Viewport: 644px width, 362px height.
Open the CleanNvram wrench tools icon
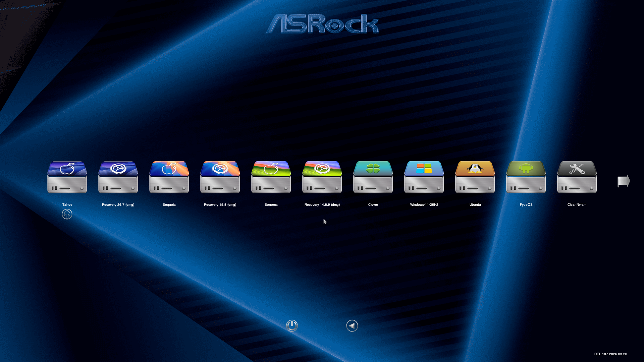click(x=577, y=177)
